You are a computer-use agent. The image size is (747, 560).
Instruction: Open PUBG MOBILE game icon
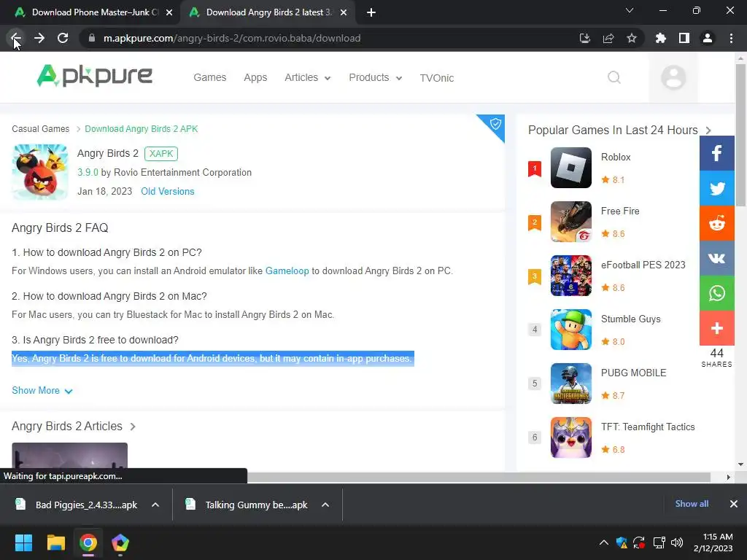pos(570,384)
